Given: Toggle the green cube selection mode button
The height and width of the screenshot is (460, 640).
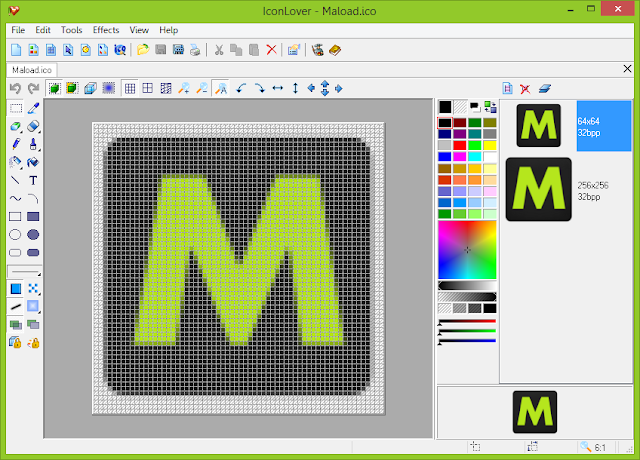Looking at the screenshot, I should point(54,88).
